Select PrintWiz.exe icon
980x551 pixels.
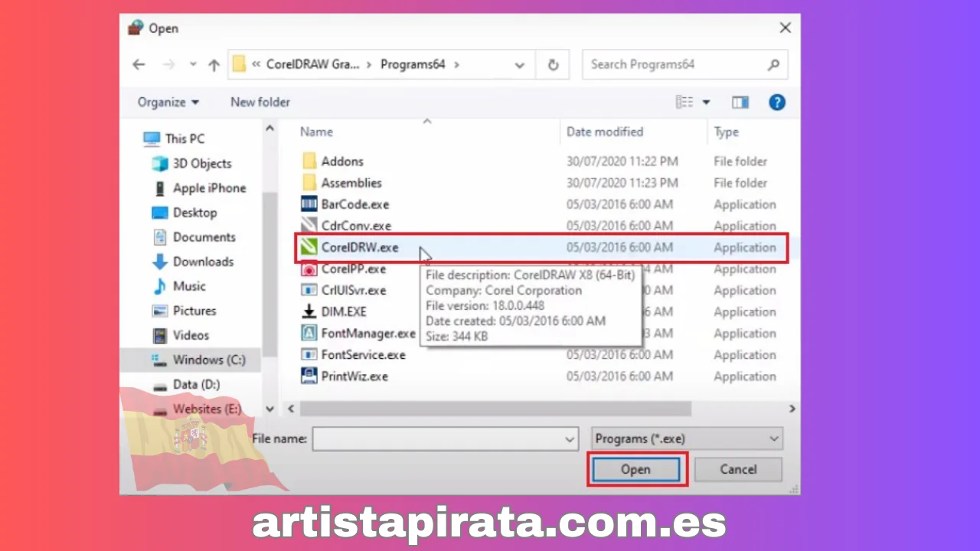click(309, 376)
